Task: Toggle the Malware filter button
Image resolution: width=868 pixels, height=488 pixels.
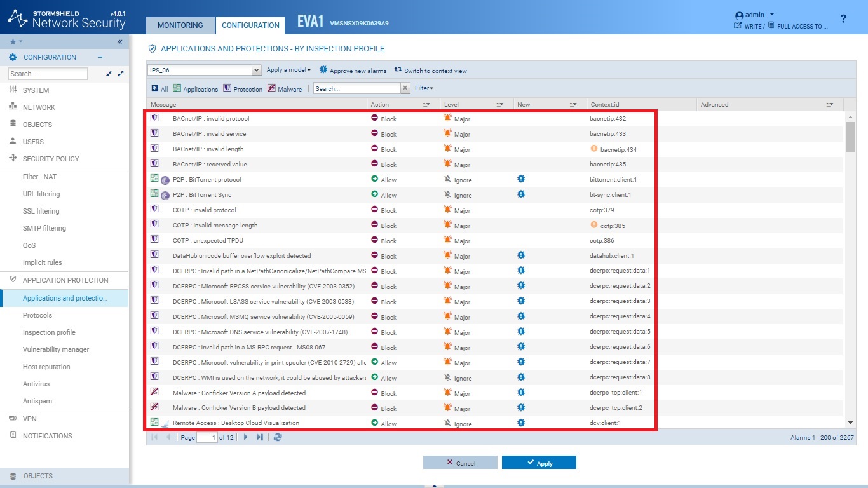Action: (x=285, y=88)
